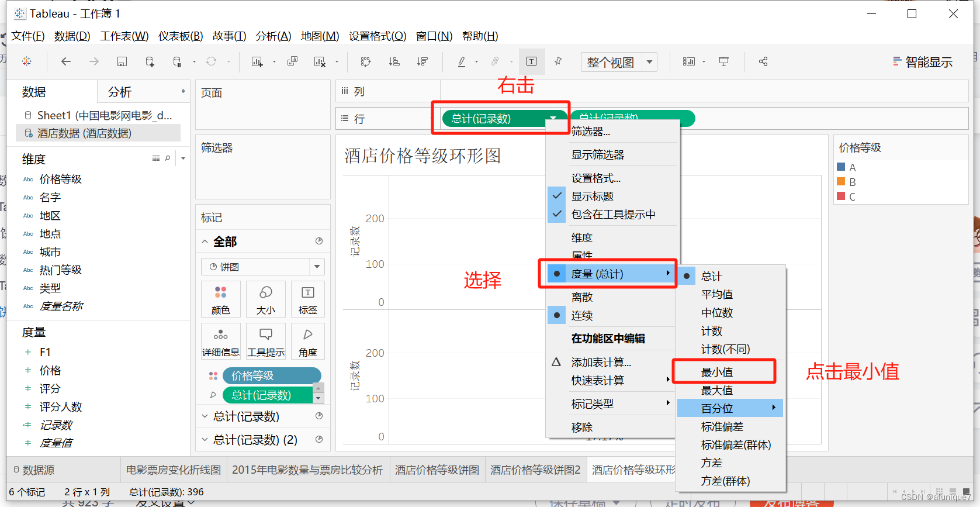Open the Angle marks card
The height and width of the screenshot is (507, 980).
308,342
